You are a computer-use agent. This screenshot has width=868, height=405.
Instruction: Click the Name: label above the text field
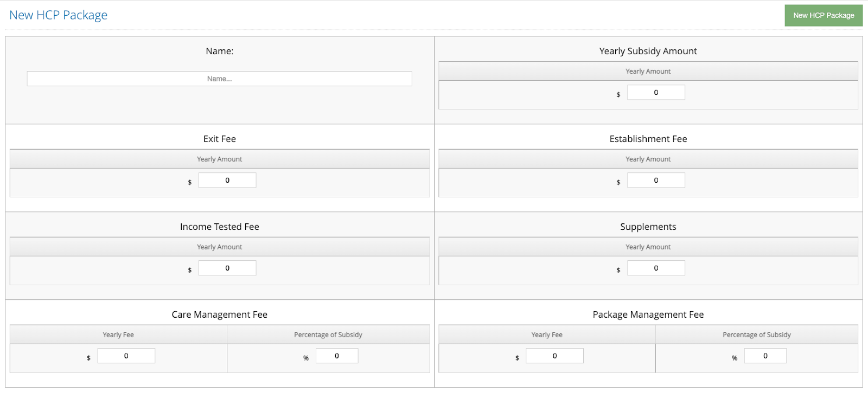coord(219,51)
